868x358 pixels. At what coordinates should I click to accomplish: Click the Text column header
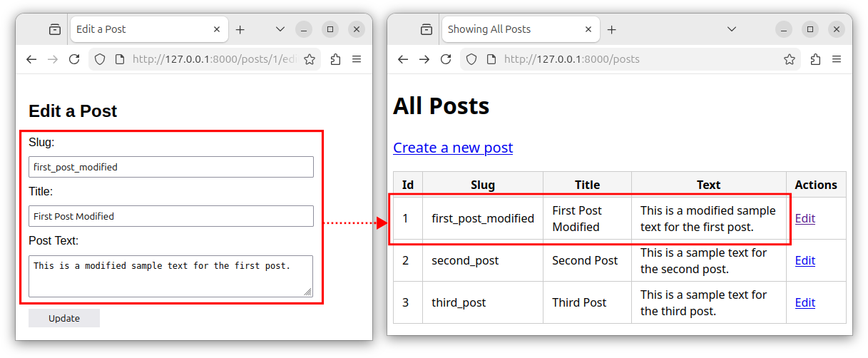(x=709, y=185)
